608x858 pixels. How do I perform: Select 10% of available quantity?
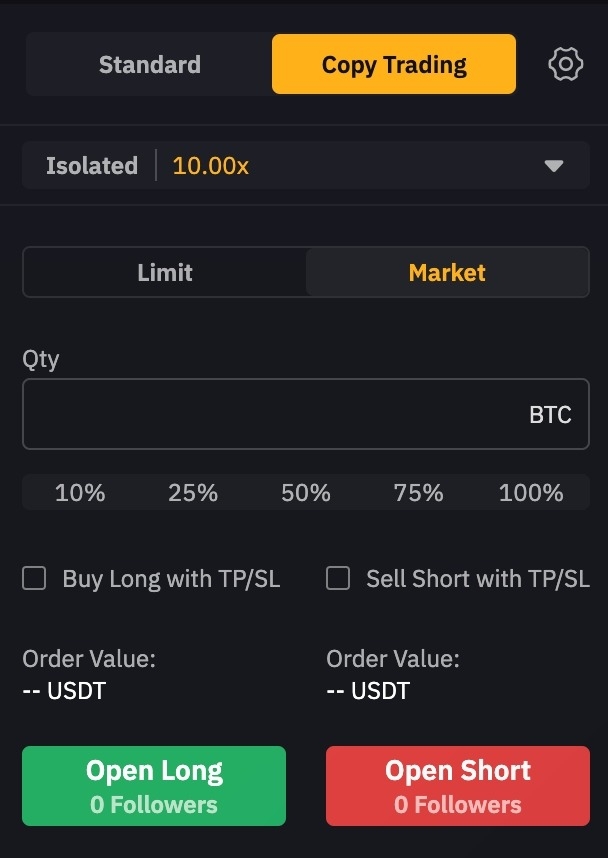80,492
